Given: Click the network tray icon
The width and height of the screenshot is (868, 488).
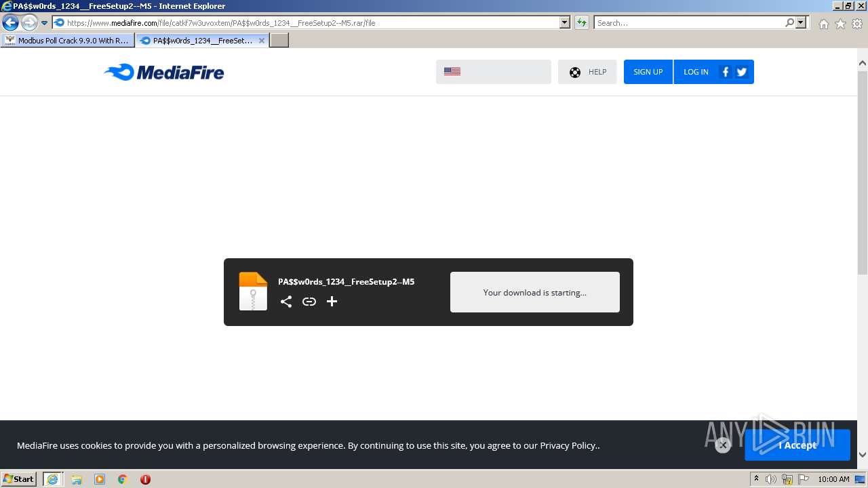Looking at the screenshot, I should (x=787, y=479).
